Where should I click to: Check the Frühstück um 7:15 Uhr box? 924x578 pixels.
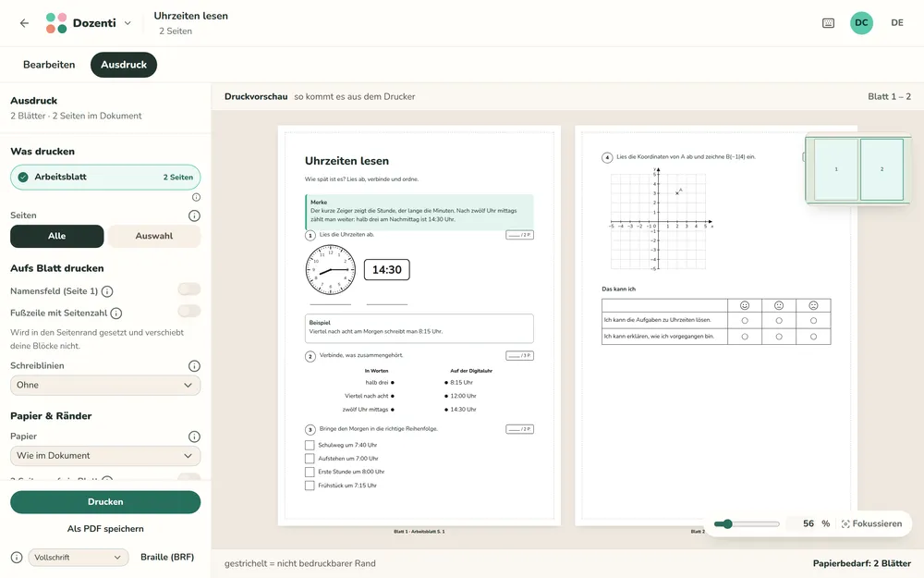coord(310,486)
